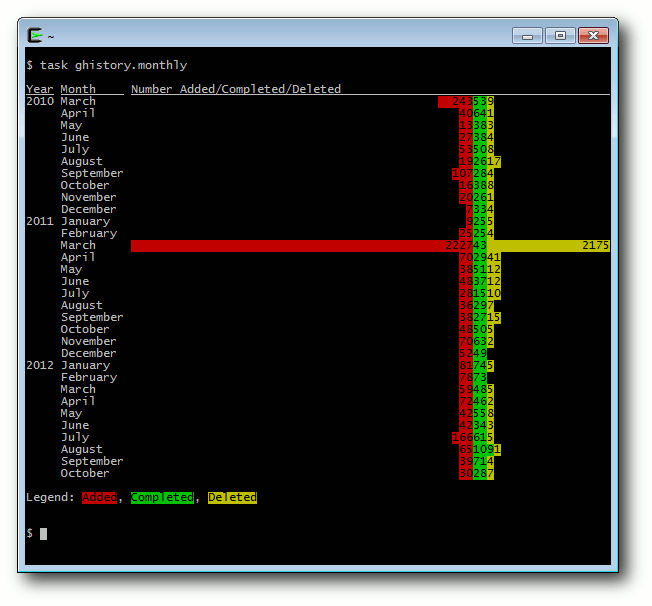Click the long red Added bar for March 2011
Image resolution: width=652 pixels, height=606 pixels.
[288, 245]
